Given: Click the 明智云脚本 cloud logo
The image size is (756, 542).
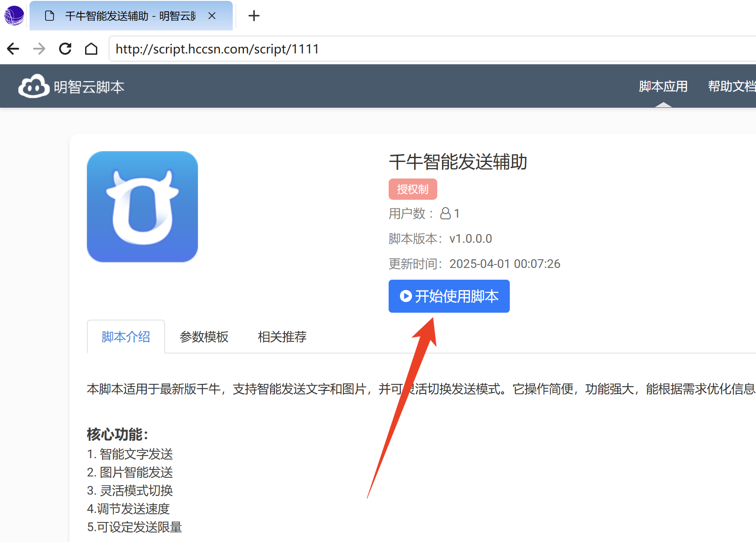Looking at the screenshot, I should [x=34, y=86].
